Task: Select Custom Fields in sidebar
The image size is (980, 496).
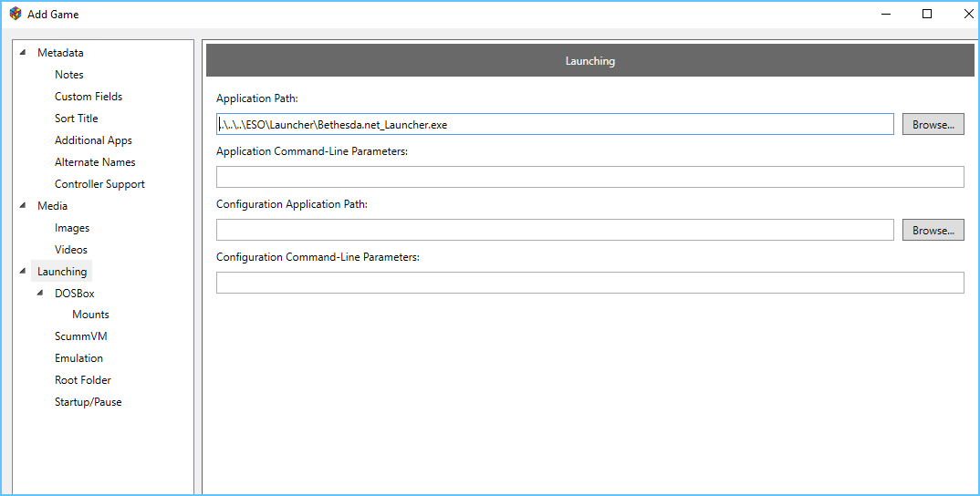Action: point(89,97)
